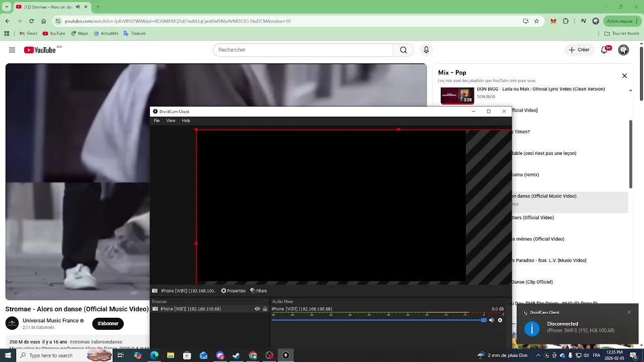Go to YouTube home via logo

point(40,50)
